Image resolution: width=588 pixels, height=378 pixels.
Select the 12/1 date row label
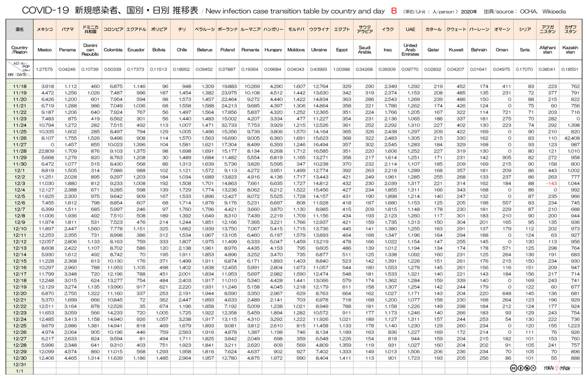coord(20,170)
